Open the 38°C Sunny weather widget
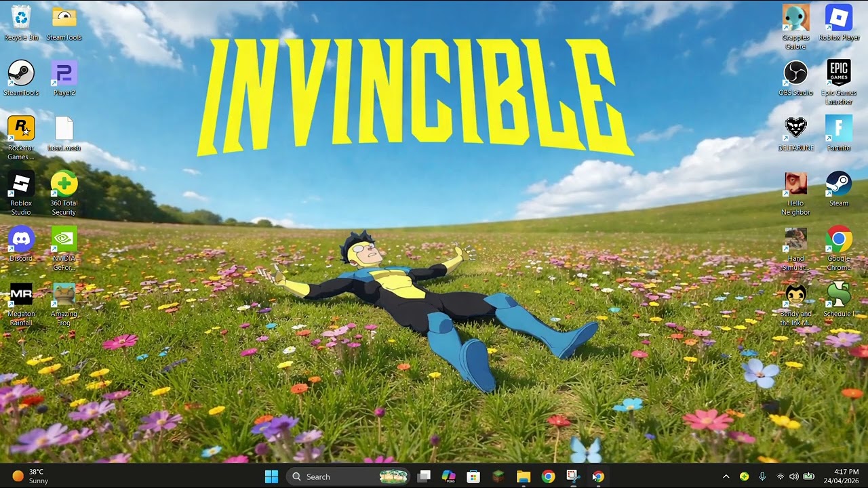Viewport: 868px width, 488px height. 31,476
